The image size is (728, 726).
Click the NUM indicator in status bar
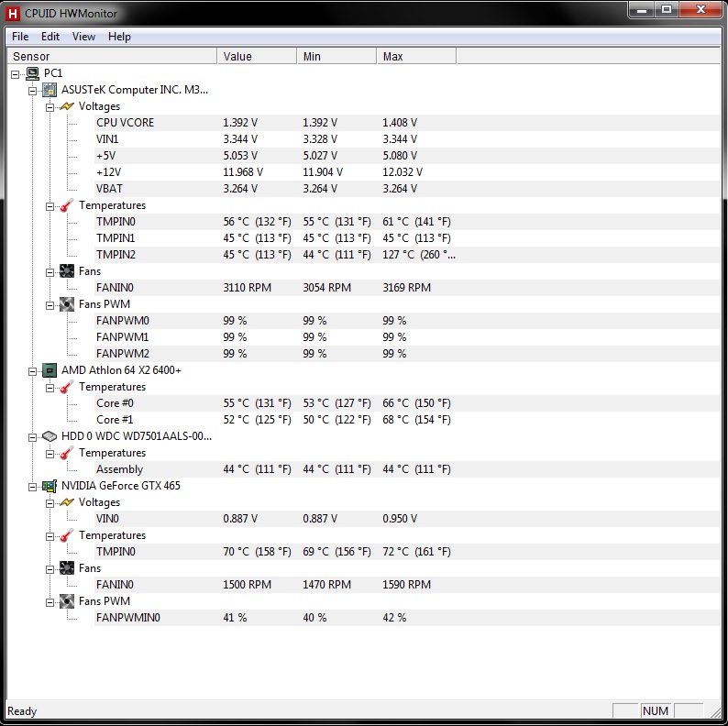[655, 710]
